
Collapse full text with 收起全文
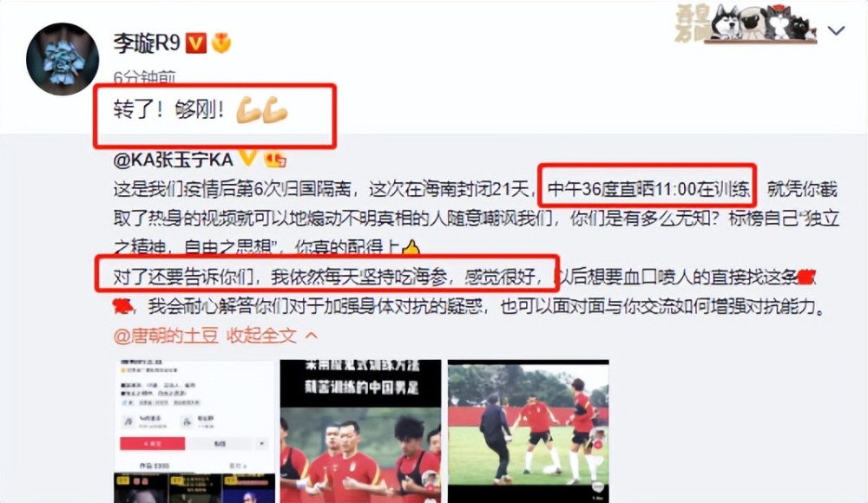[x=262, y=336]
